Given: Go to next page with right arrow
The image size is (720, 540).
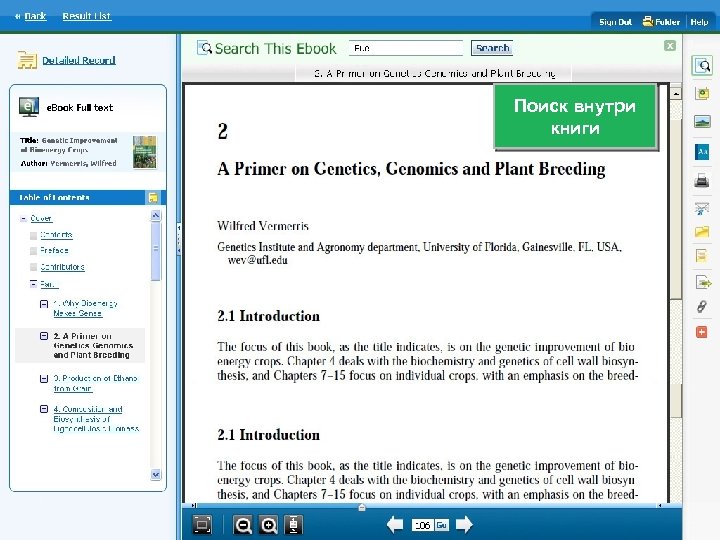Looking at the screenshot, I should 464,524.
